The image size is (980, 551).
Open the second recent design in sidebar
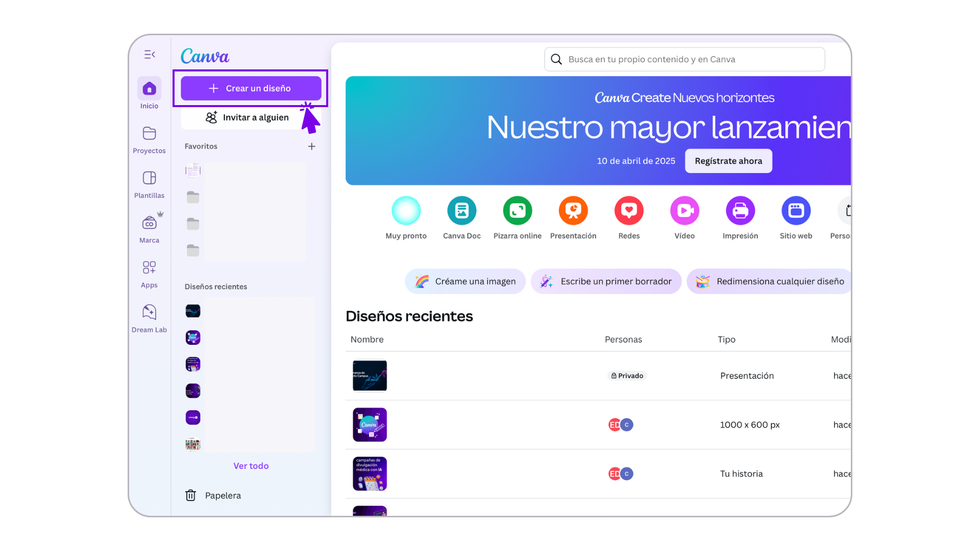(193, 337)
